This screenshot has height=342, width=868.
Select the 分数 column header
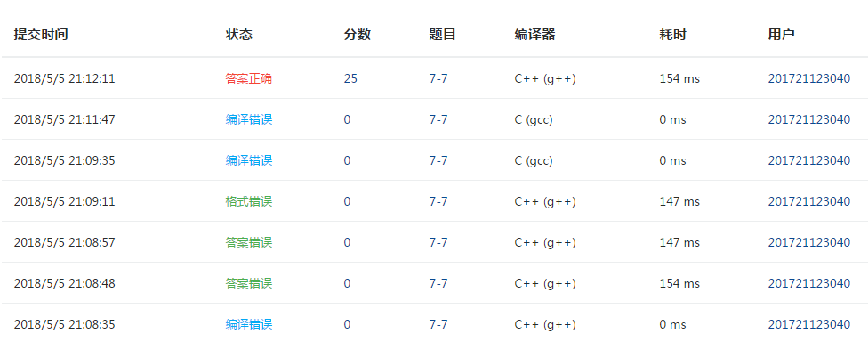tap(357, 35)
